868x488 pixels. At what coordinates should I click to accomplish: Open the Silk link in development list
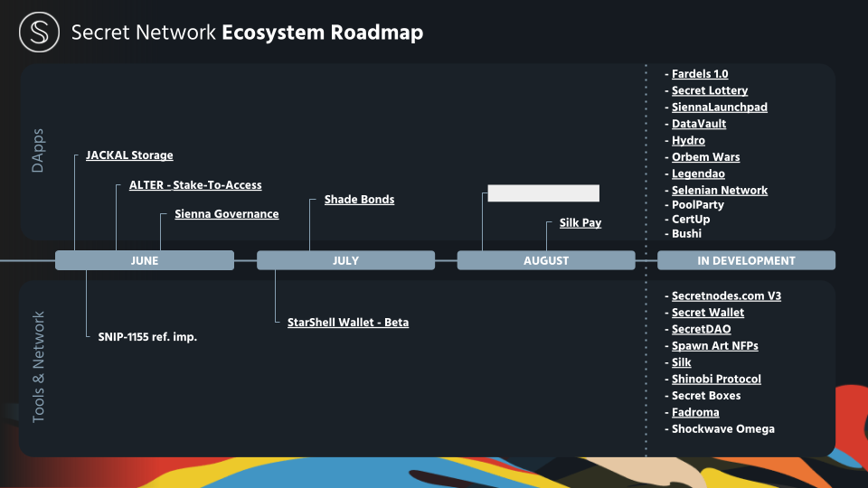pyautogui.click(x=681, y=362)
